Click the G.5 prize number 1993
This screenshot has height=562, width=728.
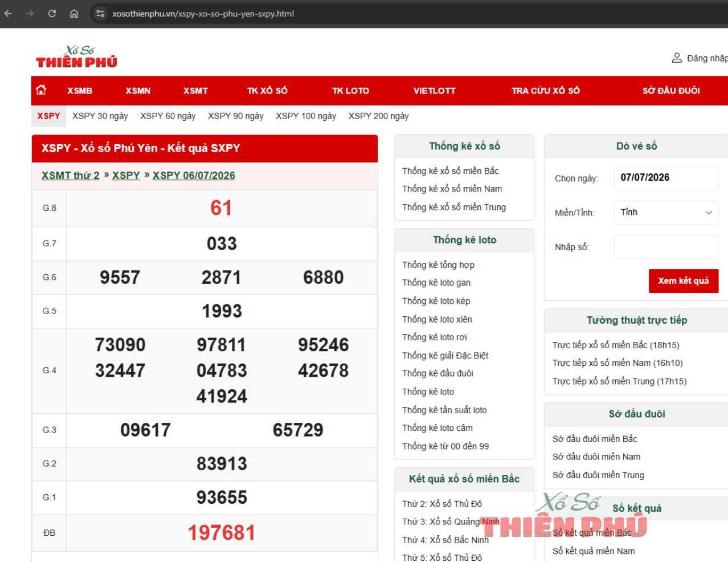point(222,311)
